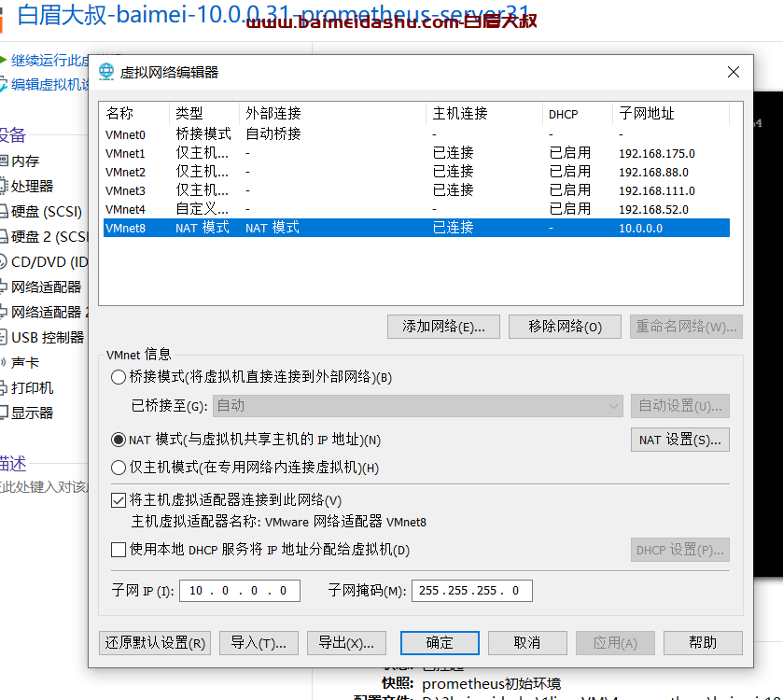Viewport: 783px width, 700px height.
Task: Click 重命名网络(W)... button
Action: tap(686, 327)
